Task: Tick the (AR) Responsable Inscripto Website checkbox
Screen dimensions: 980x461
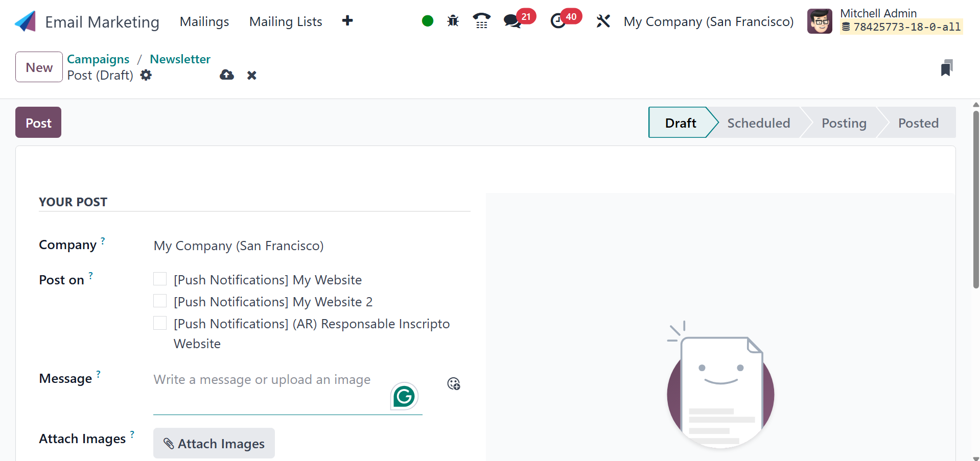Action: point(160,323)
